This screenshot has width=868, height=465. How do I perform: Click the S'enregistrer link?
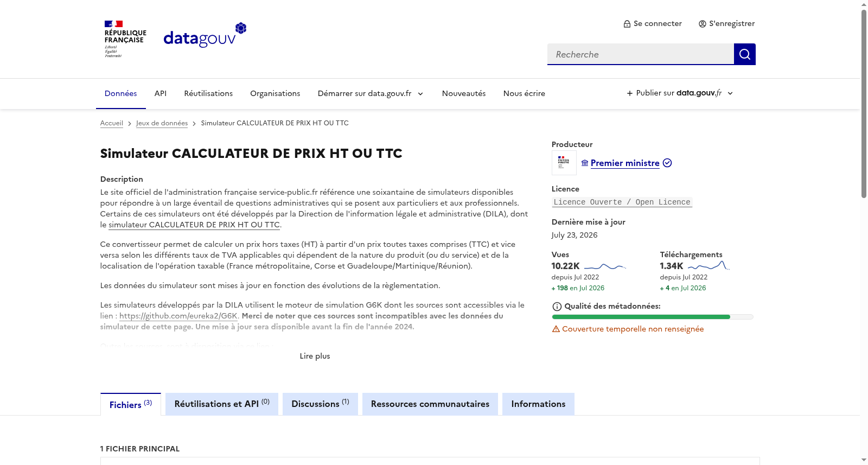click(x=727, y=24)
